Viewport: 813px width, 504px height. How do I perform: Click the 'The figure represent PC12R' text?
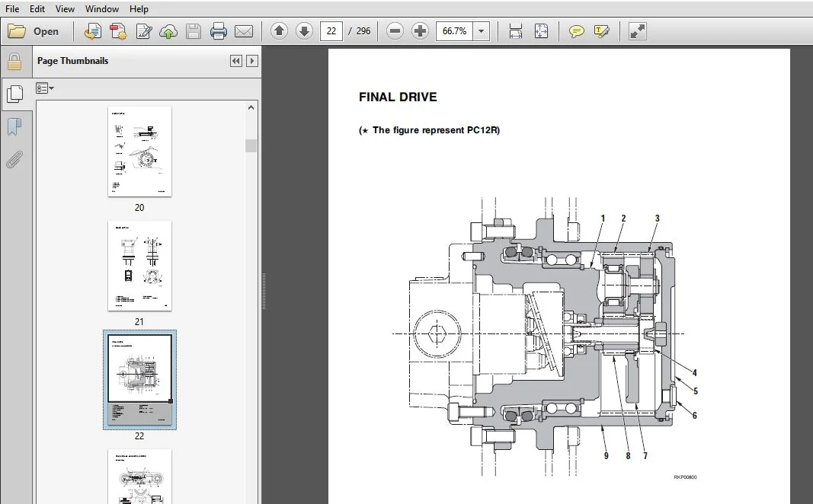click(436, 130)
